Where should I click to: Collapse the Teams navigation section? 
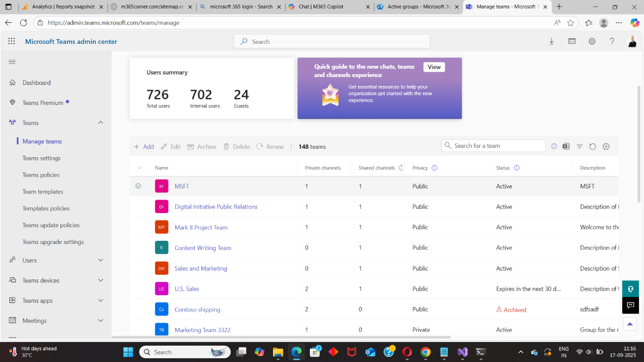click(100, 123)
